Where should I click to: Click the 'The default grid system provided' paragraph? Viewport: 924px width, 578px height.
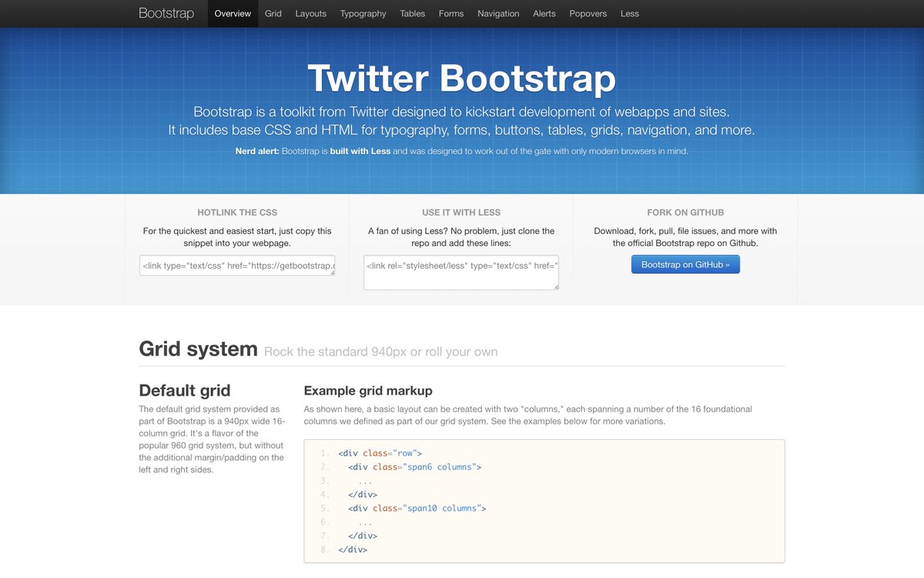212,439
